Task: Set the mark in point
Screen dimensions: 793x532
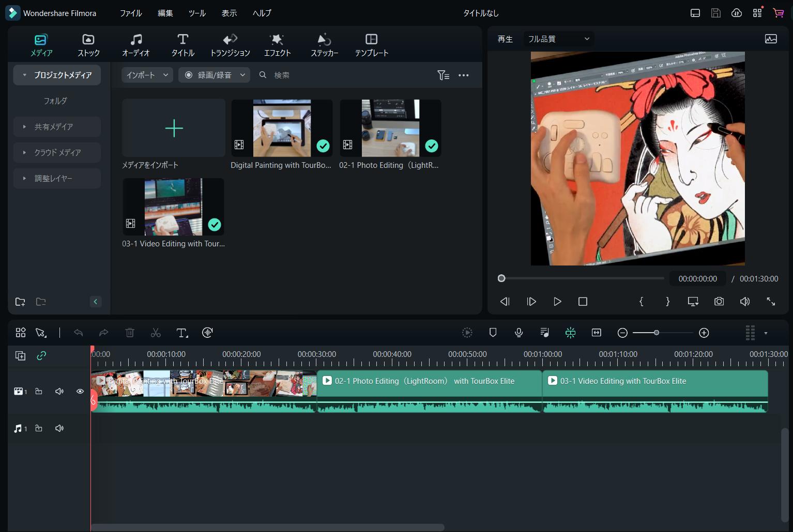Action: 642,302
